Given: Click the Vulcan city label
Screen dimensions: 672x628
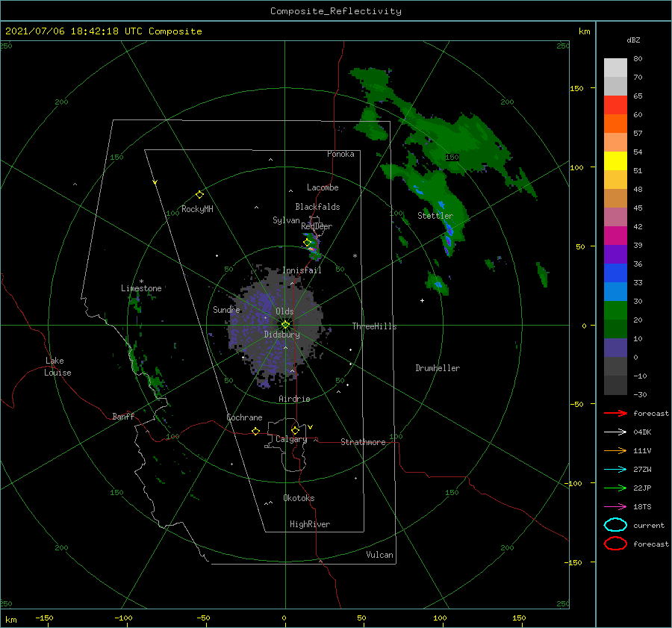Looking at the screenshot, I should click(x=380, y=555).
